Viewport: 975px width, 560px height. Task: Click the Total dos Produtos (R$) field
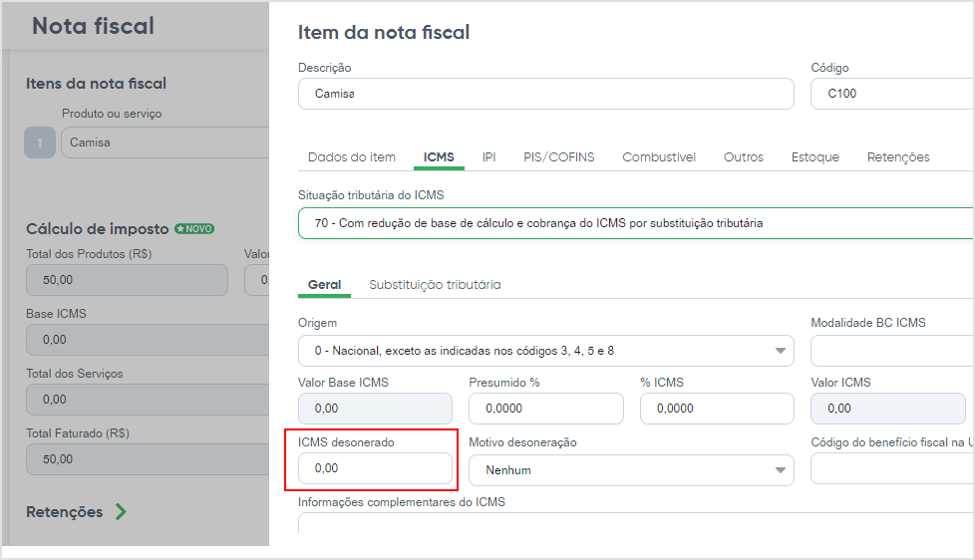(x=127, y=280)
